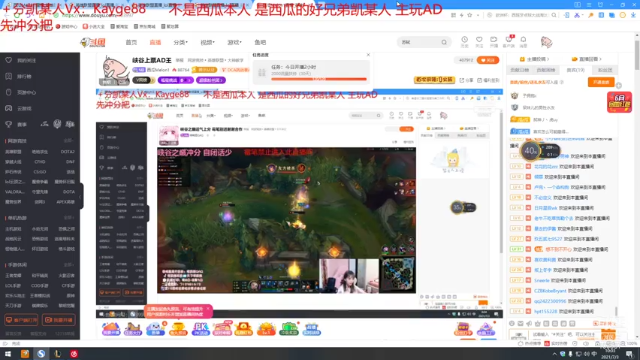Open the orange app taskbar icon
Image resolution: width=640 pixels, height=360 pixels.
point(24,354)
